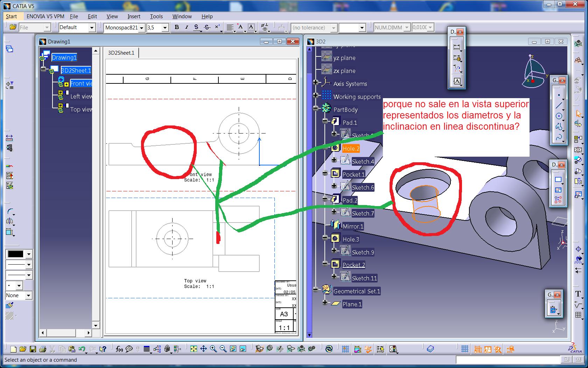This screenshot has width=588, height=368.
Task: Toggle Strikethrough formatting
Action: point(207,27)
